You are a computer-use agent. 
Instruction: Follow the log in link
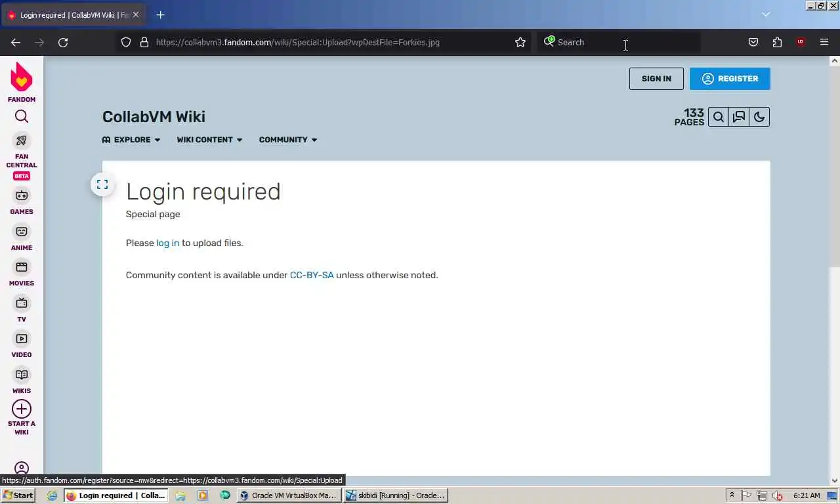point(167,243)
